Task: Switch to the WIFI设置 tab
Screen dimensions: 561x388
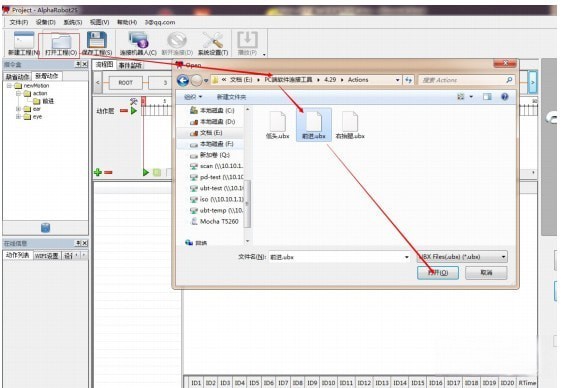Action: (x=47, y=256)
